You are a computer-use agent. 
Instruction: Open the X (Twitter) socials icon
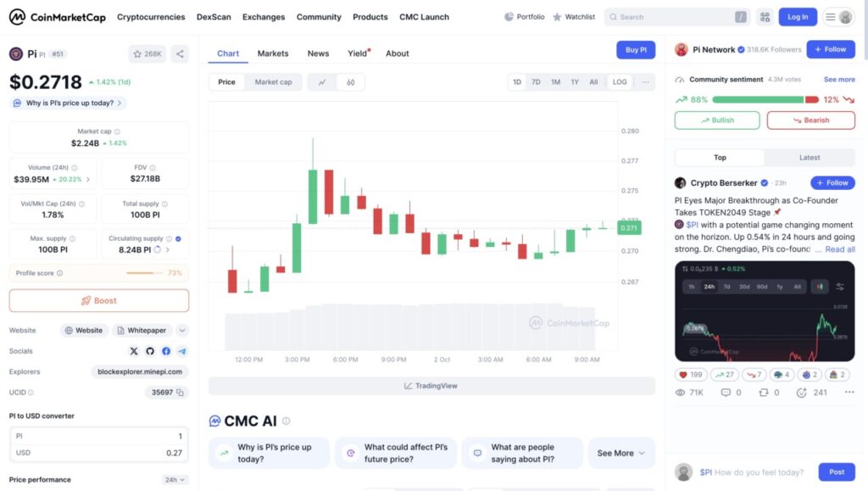[x=134, y=351]
